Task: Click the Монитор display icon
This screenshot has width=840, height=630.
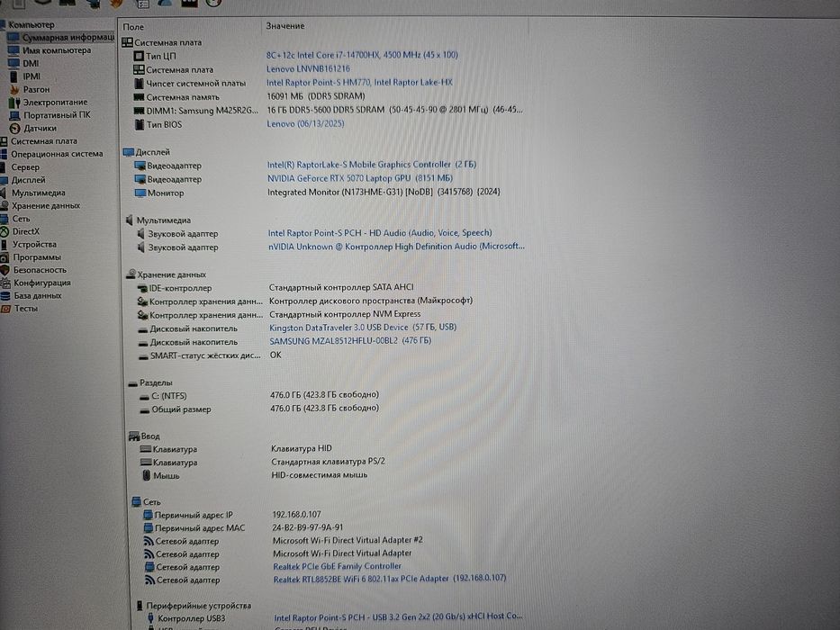Action: [x=140, y=193]
